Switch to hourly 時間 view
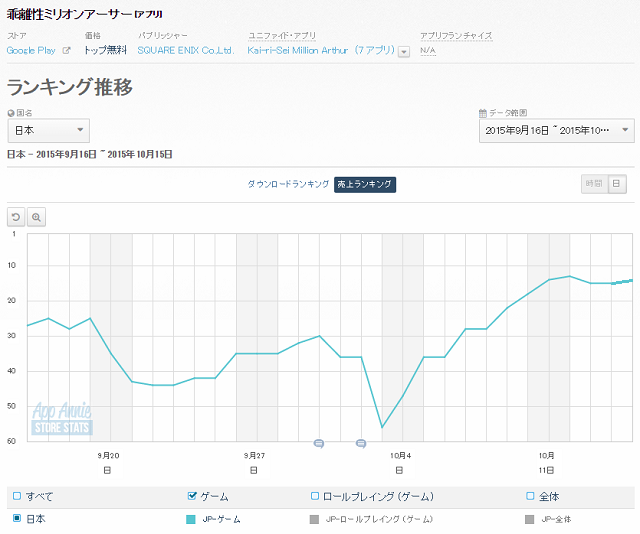This screenshot has height=534, width=640. point(594,184)
